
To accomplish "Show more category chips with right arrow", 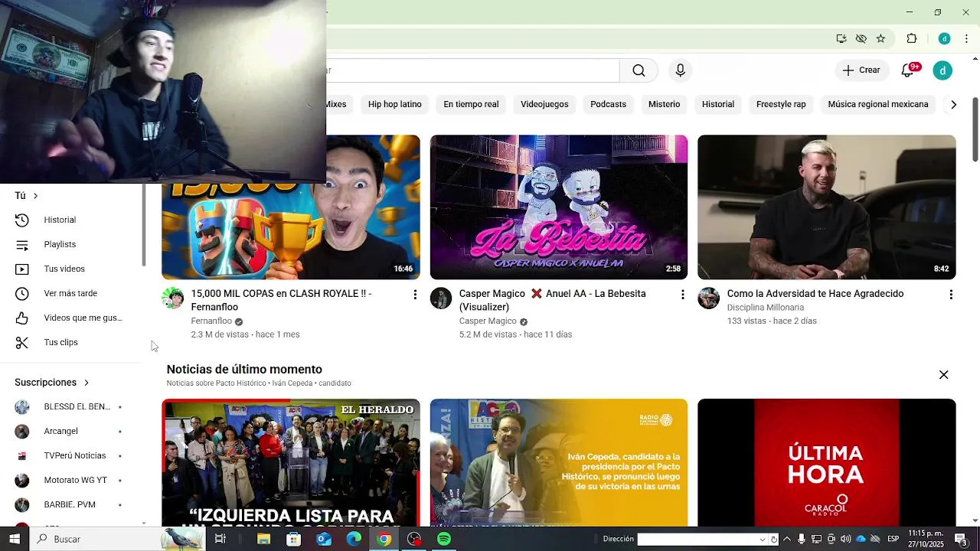I will [953, 104].
